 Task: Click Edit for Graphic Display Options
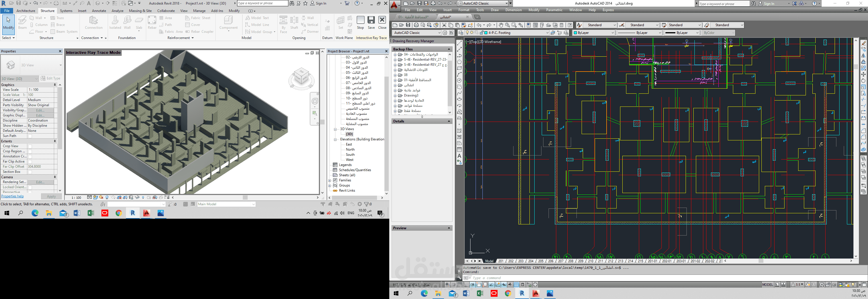click(40, 116)
